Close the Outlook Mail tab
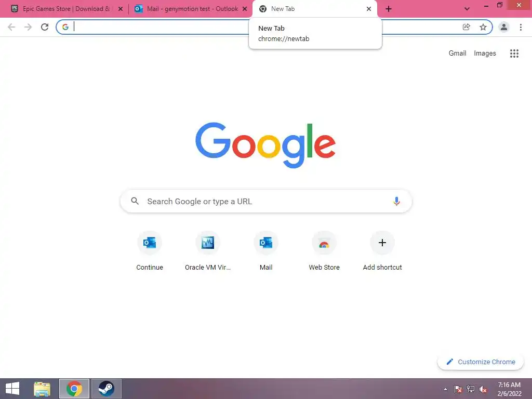Image resolution: width=532 pixels, height=399 pixels. [x=245, y=9]
